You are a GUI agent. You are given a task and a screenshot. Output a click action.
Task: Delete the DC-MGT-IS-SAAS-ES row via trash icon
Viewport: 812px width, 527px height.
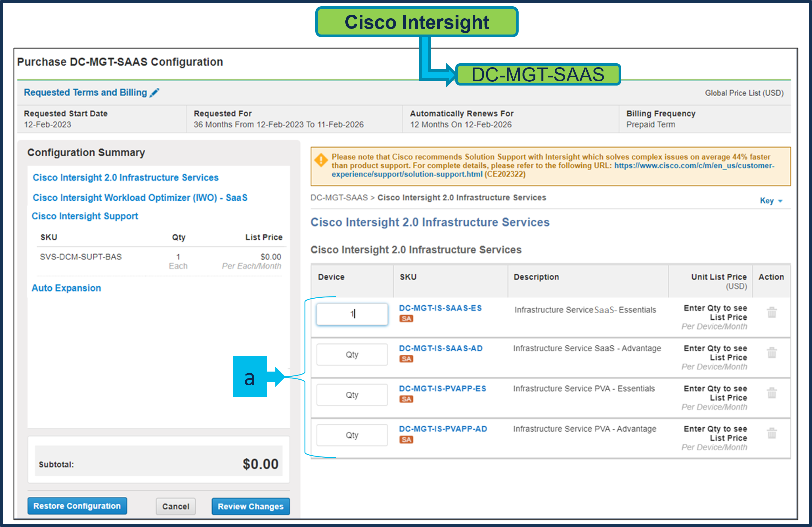(x=772, y=312)
